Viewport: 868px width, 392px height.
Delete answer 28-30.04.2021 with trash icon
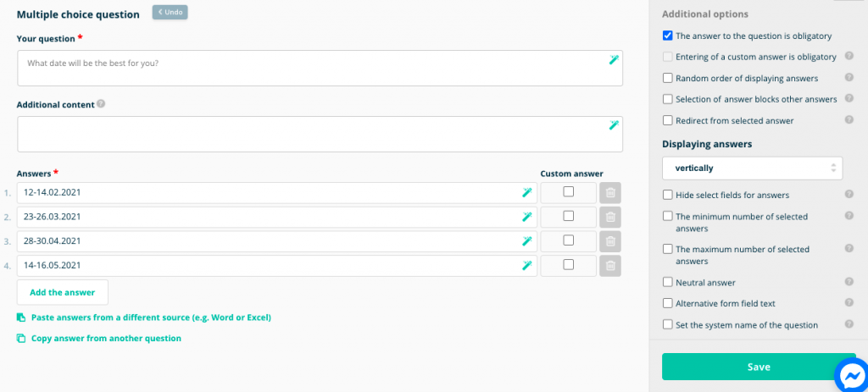tap(610, 241)
